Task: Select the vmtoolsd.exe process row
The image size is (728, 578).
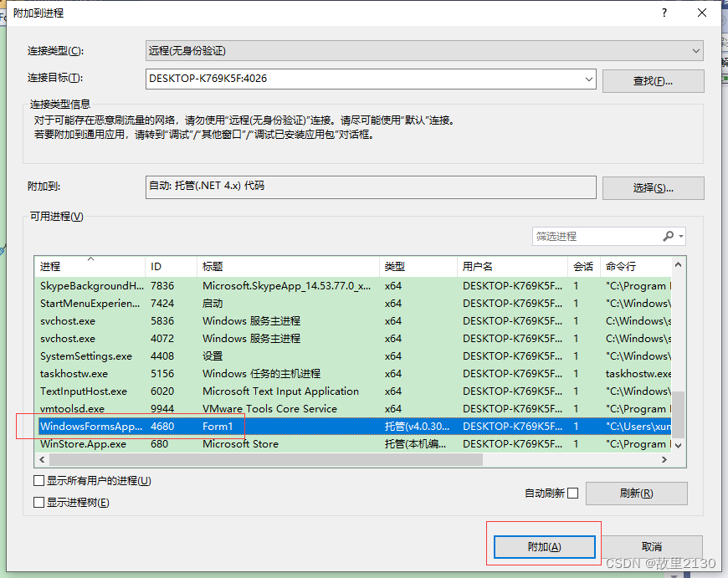Action: click(x=354, y=409)
